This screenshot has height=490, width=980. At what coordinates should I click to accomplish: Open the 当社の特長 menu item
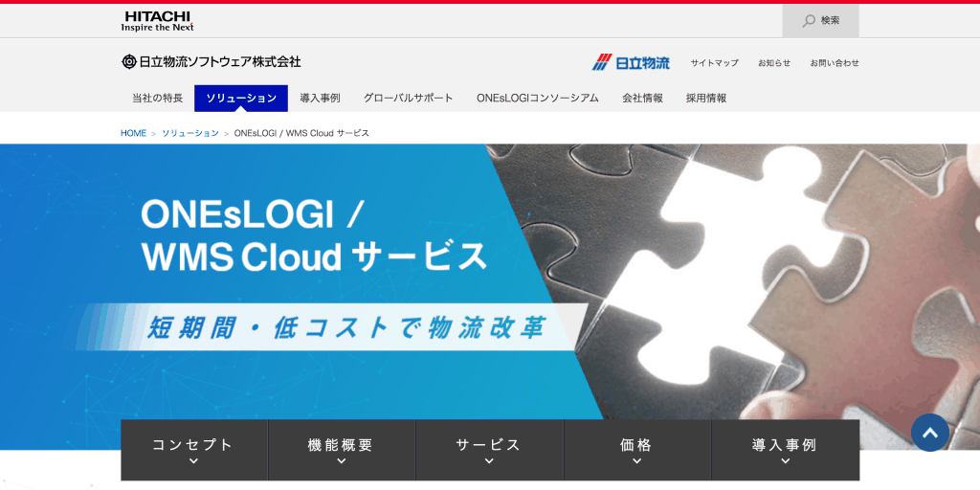pyautogui.click(x=157, y=98)
